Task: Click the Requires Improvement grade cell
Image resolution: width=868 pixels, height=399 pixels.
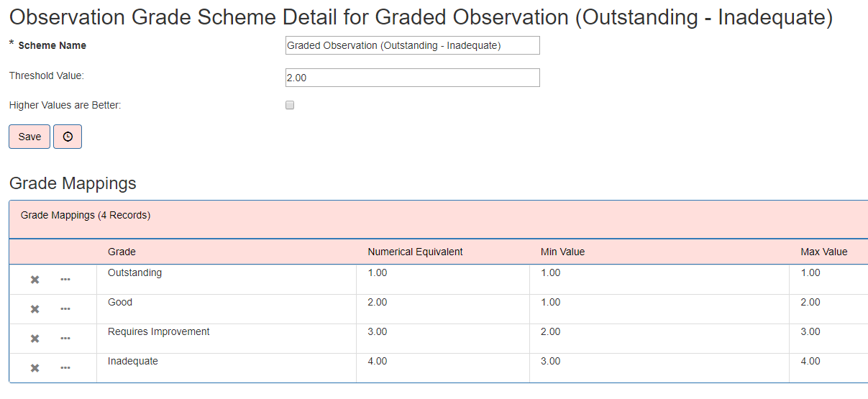Action: [x=158, y=332]
